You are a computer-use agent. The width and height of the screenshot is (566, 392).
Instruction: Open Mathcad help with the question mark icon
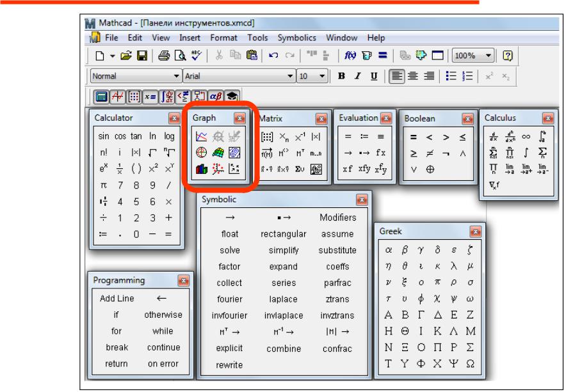[x=508, y=56]
